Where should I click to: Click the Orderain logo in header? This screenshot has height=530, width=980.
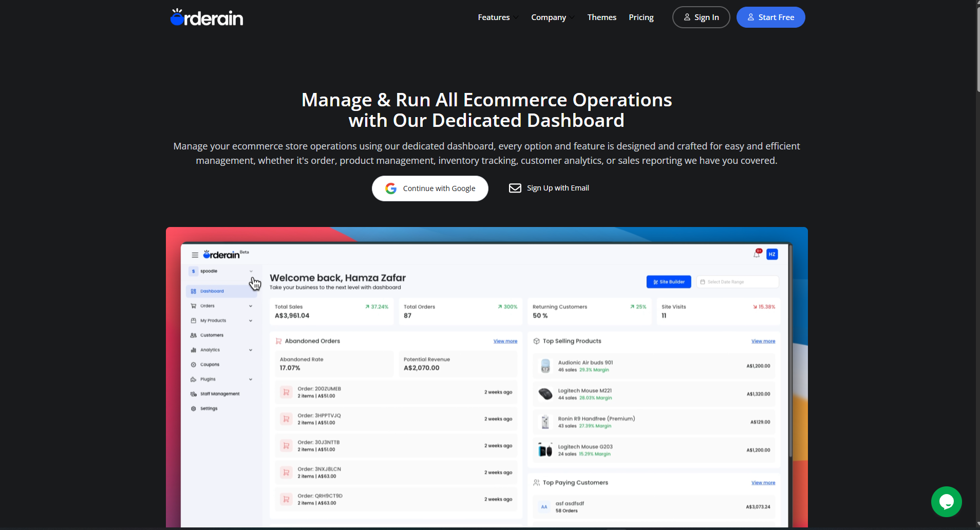206,17
